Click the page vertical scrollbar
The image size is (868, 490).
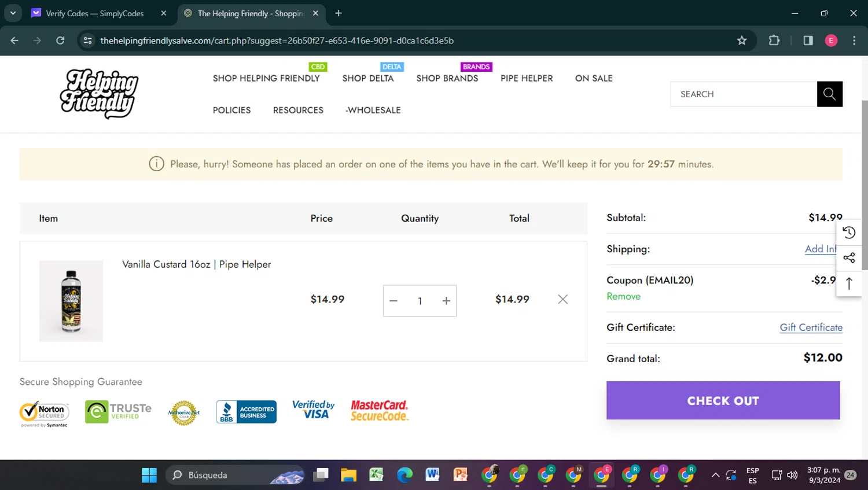(865, 185)
